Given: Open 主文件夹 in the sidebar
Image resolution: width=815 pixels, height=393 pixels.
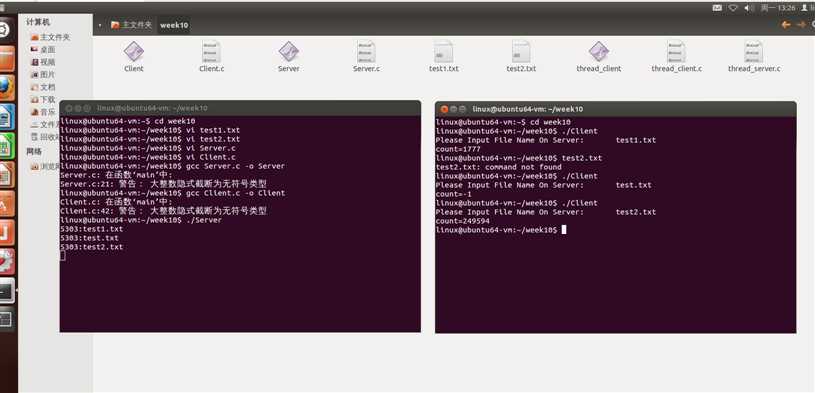Looking at the screenshot, I should (50, 37).
